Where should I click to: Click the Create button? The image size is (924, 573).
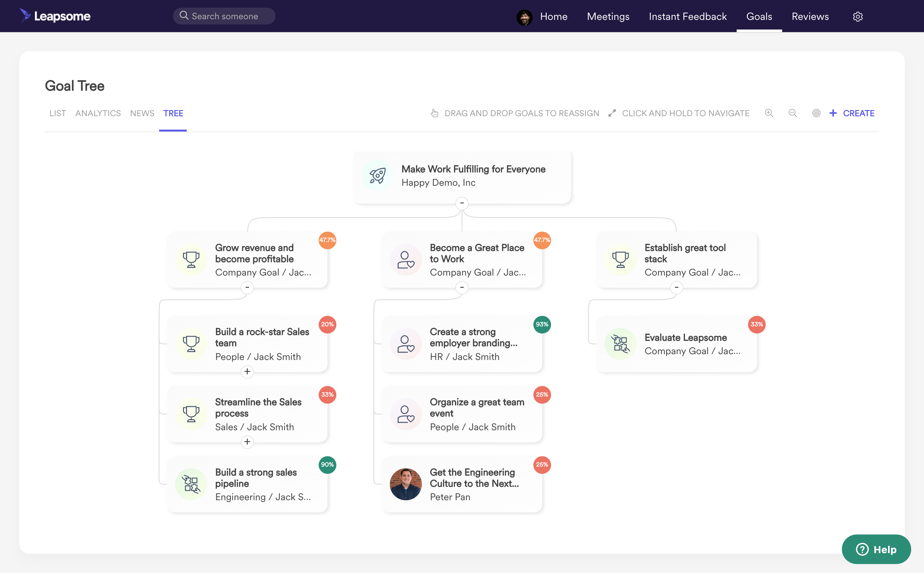(x=852, y=113)
